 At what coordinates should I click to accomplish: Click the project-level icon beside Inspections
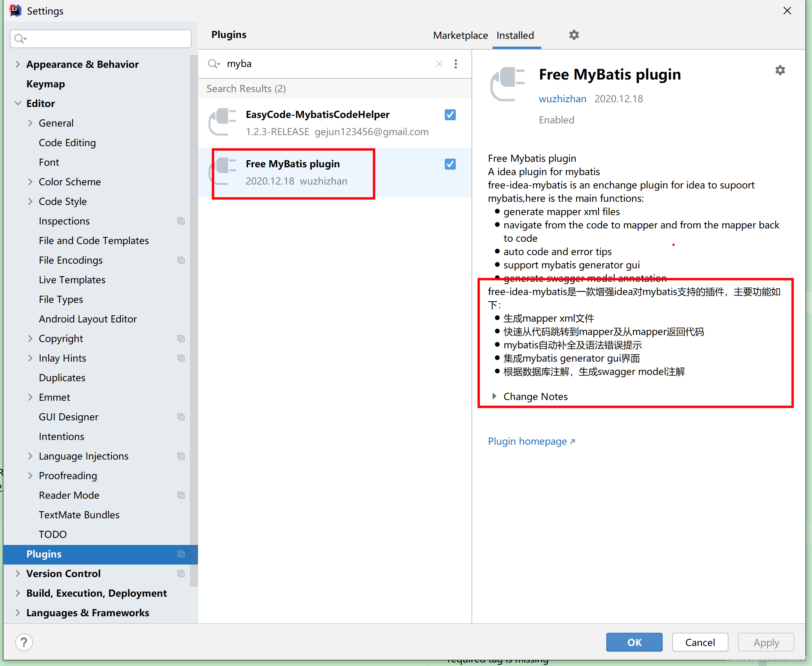point(181,221)
